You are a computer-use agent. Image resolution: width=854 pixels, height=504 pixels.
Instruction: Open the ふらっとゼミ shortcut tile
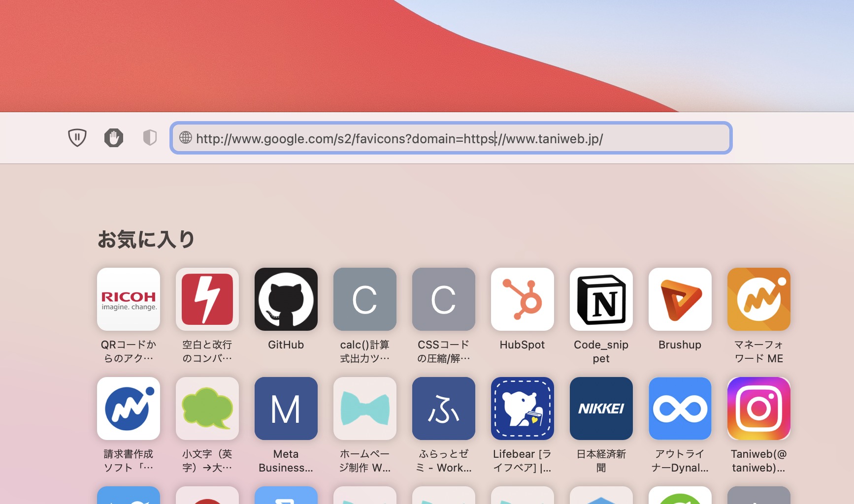[443, 409]
